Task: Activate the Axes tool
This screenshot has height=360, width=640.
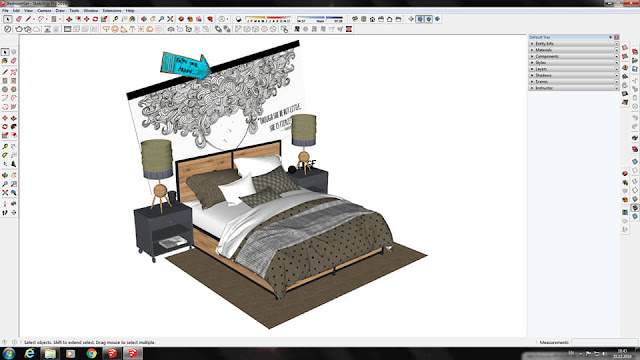Action: click(5, 164)
